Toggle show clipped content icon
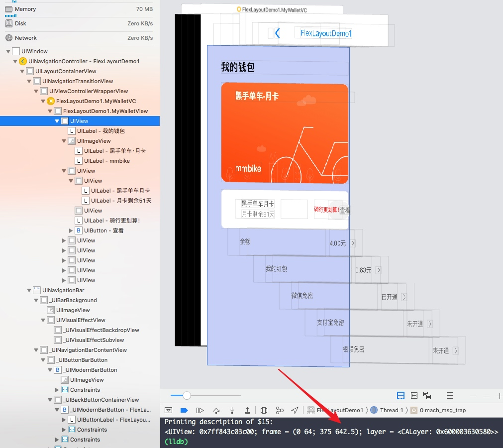Image resolution: width=503 pixels, height=448 pixels. tap(401, 395)
